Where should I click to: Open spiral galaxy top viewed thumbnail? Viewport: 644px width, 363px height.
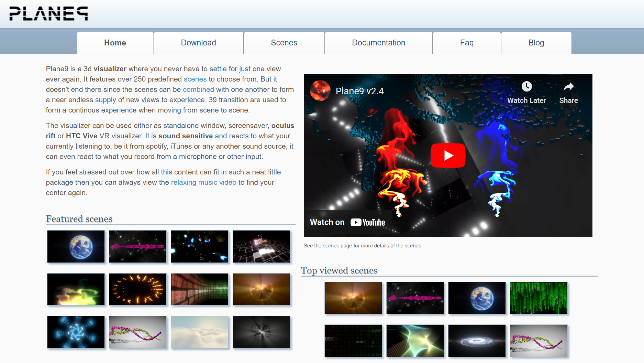(477, 341)
